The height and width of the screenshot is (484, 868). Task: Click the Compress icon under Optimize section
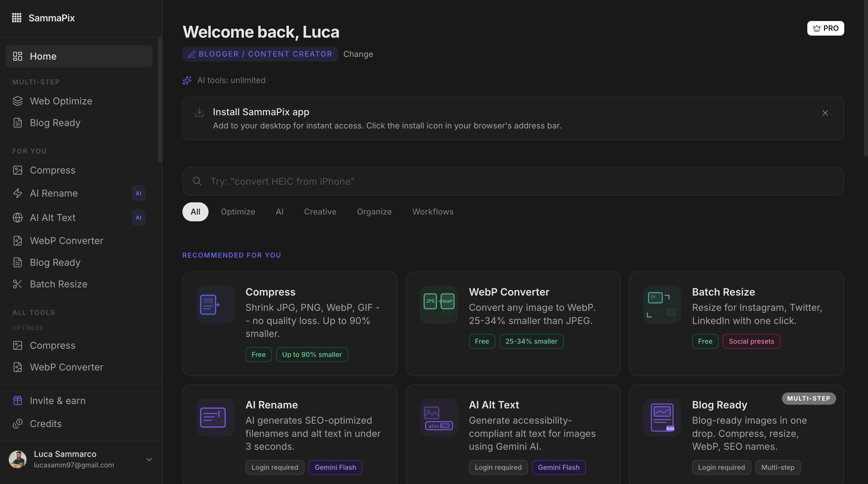pos(18,345)
